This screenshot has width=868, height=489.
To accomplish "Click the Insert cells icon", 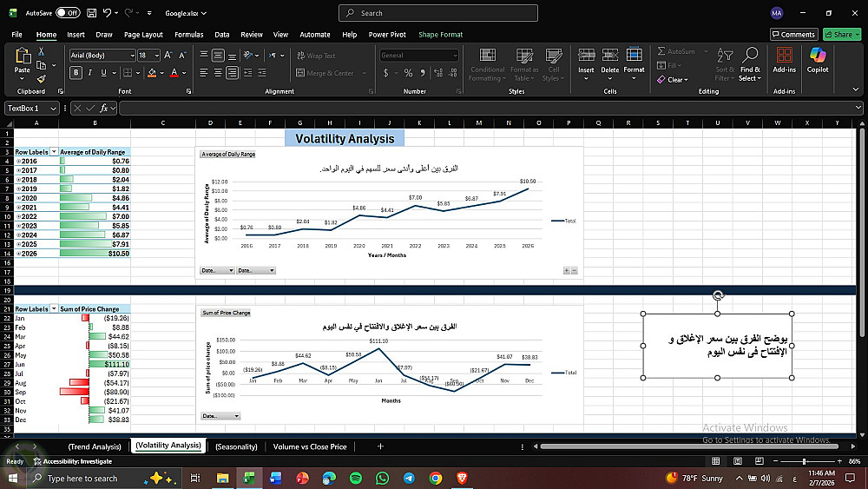I will [586, 55].
